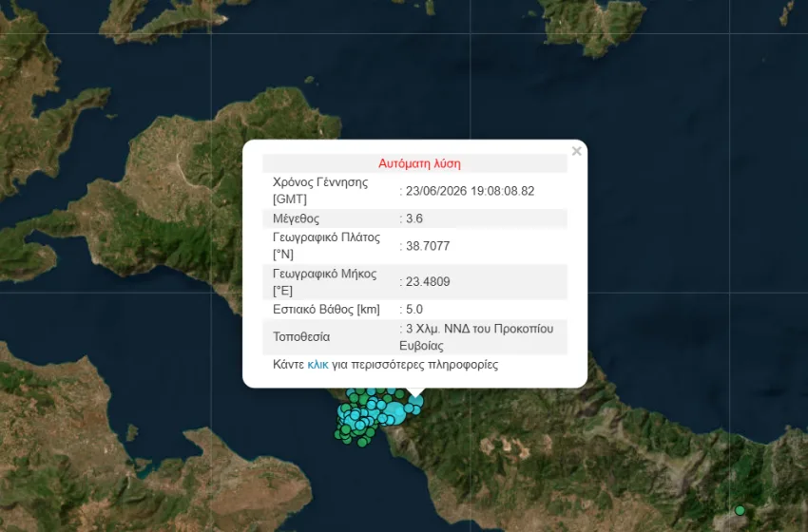Select the cyan earthquake marker under popup pointer
Screen dimensions: 808x532
(415, 401)
